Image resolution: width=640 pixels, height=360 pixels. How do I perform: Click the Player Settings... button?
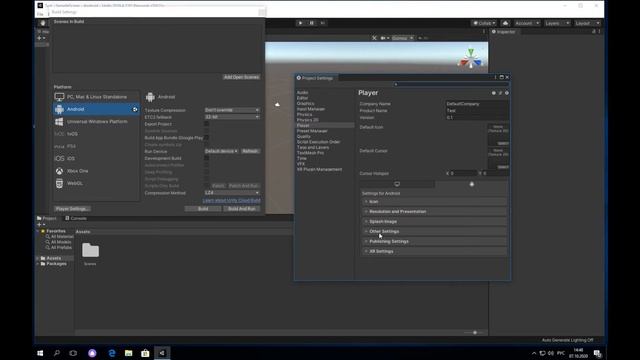[72, 209]
